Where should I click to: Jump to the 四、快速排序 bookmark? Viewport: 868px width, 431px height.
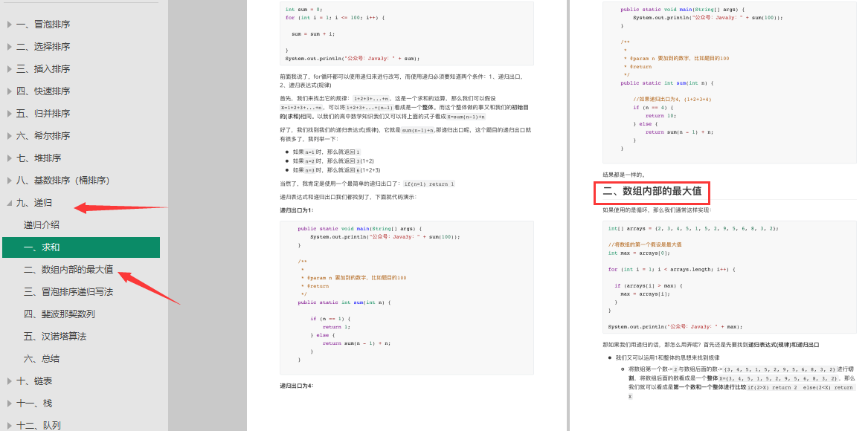tap(43, 91)
